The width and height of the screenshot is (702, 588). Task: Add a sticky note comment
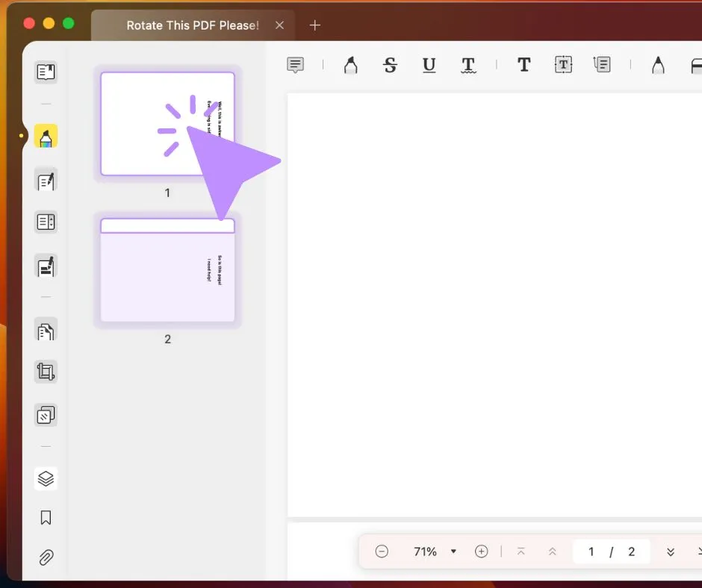[296, 65]
